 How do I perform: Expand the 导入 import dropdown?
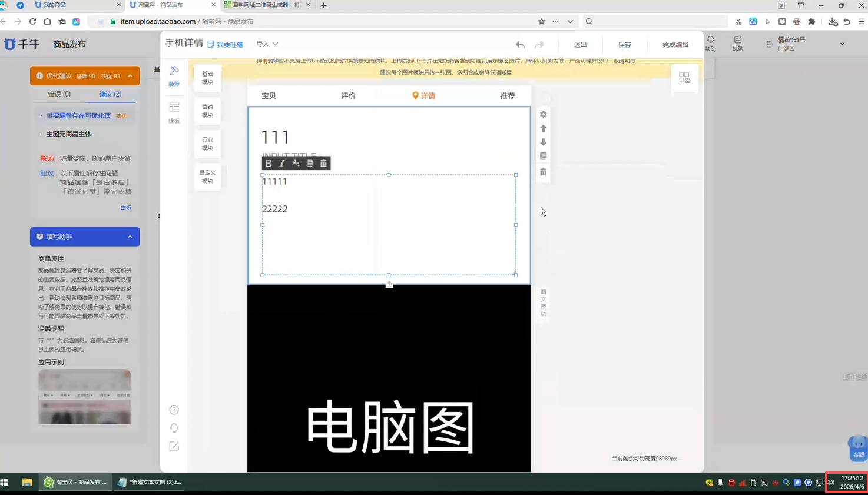(267, 44)
